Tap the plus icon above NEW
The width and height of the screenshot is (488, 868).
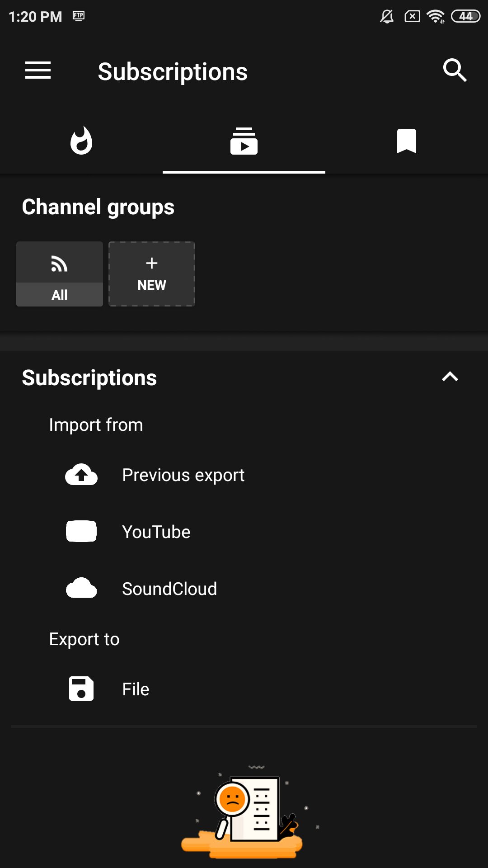(152, 263)
